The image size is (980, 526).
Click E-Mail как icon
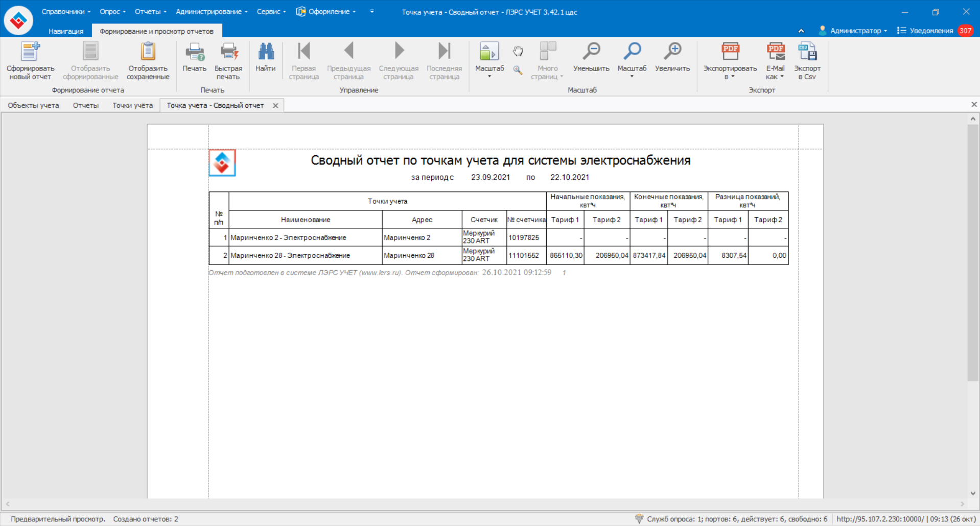776,51
